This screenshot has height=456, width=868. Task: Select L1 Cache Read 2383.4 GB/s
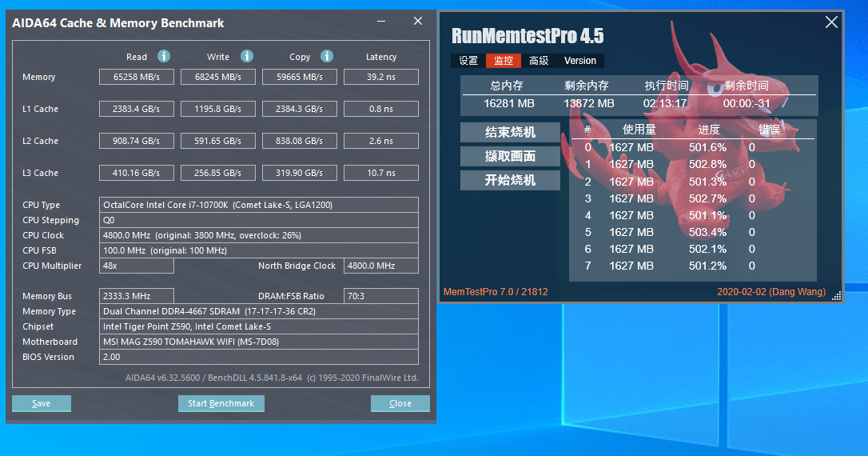tap(136, 109)
